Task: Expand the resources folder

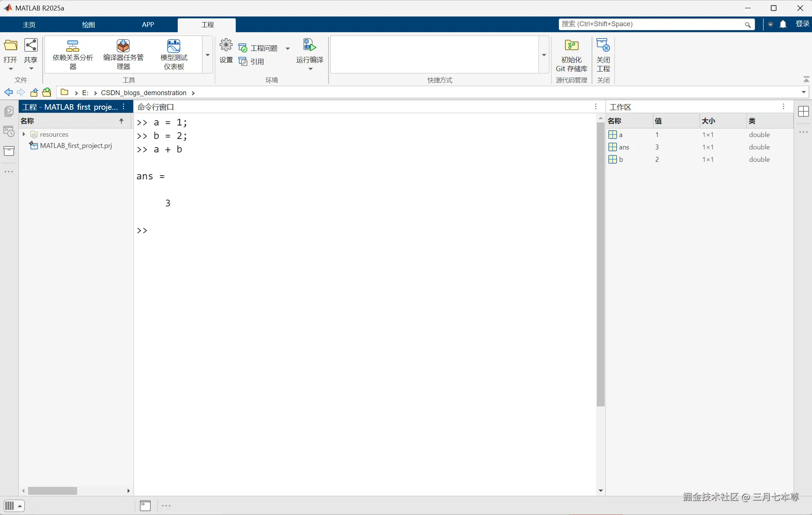Action: click(x=24, y=134)
